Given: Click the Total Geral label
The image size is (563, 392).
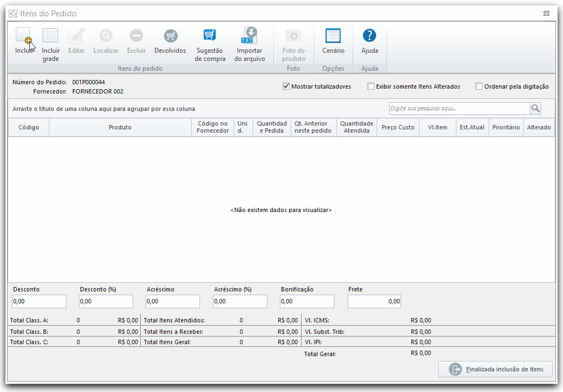Looking at the screenshot, I should tap(320, 354).
